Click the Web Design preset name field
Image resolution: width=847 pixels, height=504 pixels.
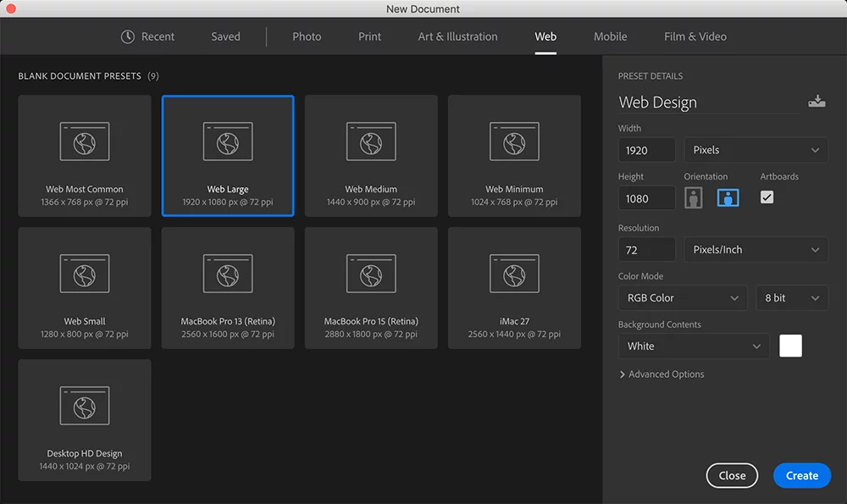click(x=709, y=102)
